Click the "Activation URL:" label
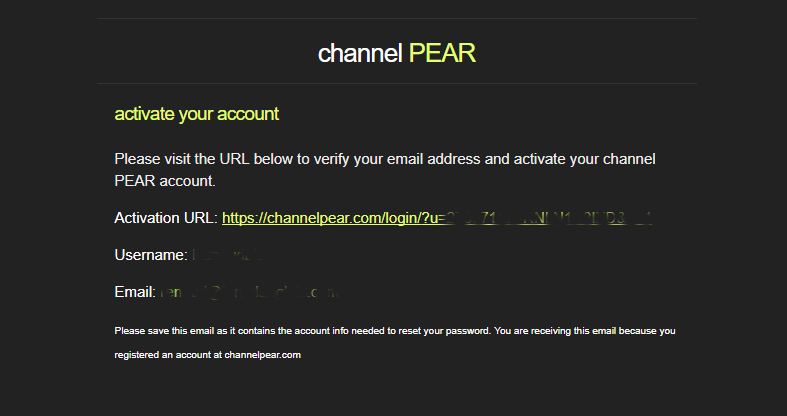This screenshot has height=416, width=787. [x=166, y=218]
